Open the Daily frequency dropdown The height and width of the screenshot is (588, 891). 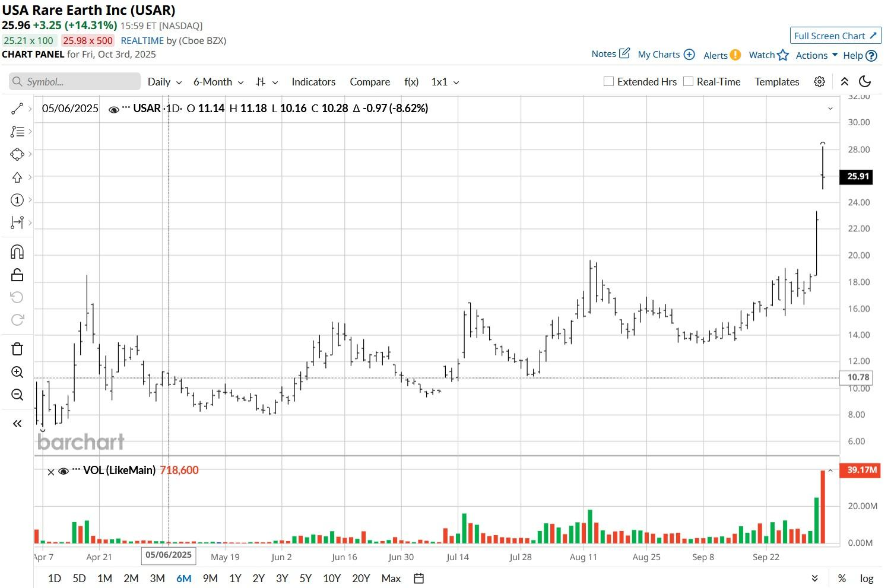(164, 82)
